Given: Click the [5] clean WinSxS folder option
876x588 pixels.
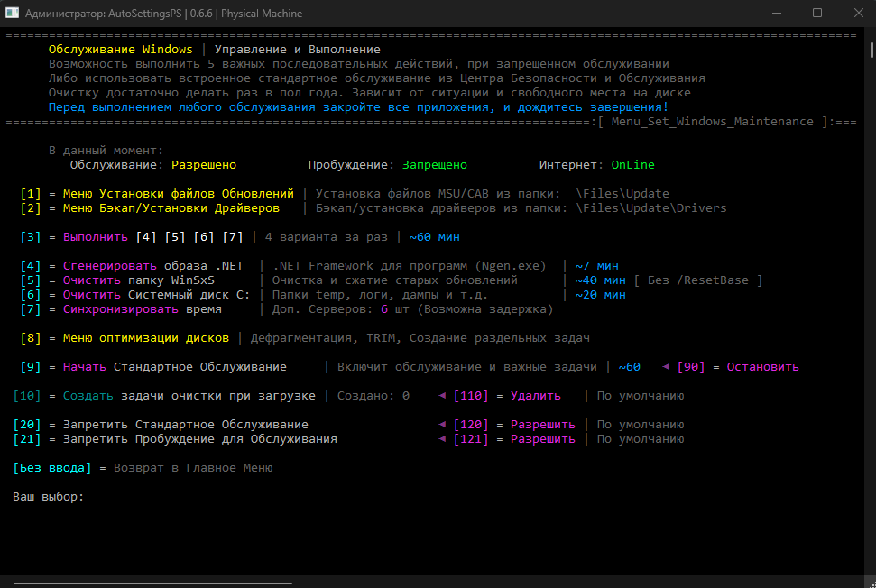Looking at the screenshot, I should [x=118, y=280].
